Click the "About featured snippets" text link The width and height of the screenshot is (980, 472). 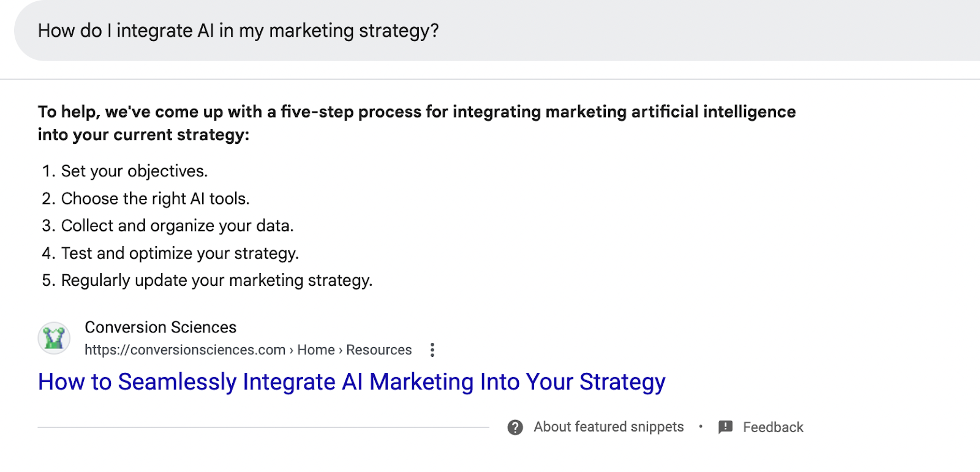[x=608, y=427]
